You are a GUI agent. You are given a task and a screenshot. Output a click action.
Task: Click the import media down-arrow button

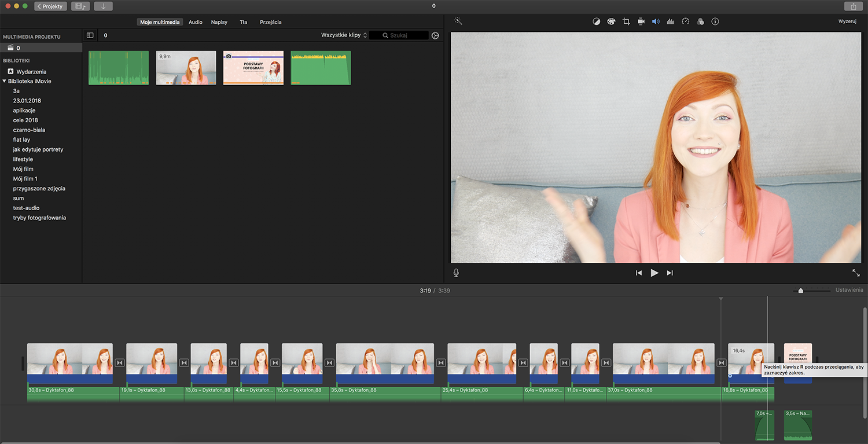coord(103,6)
